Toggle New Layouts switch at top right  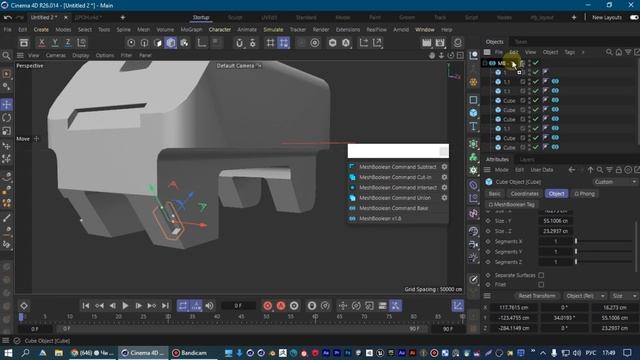(x=634, y=18)
